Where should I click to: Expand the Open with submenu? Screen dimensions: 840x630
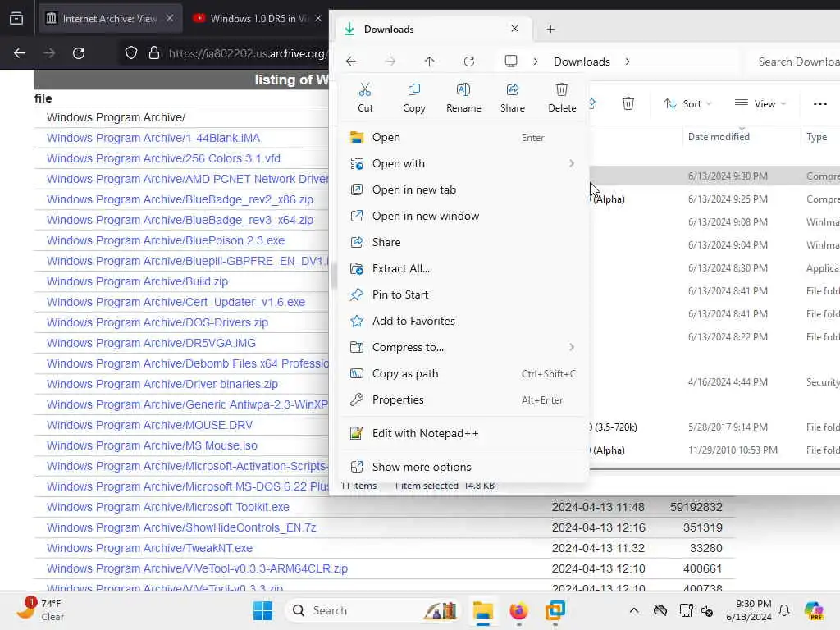pyautogui.click(x=464, y=163)
